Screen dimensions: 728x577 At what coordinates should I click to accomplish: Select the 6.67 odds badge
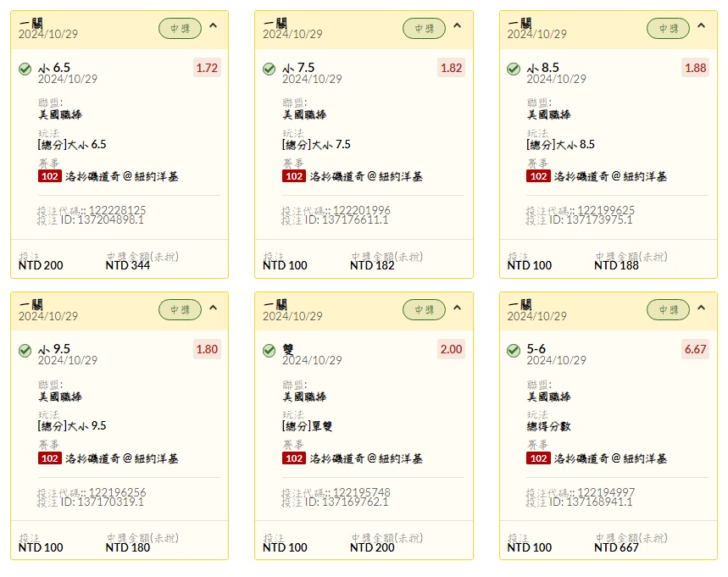tap(695, 349)
